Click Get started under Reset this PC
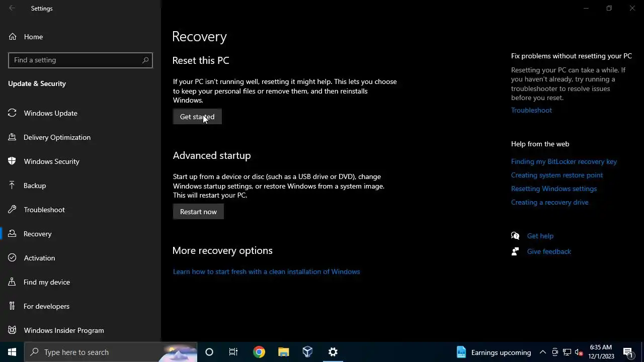 197,117
